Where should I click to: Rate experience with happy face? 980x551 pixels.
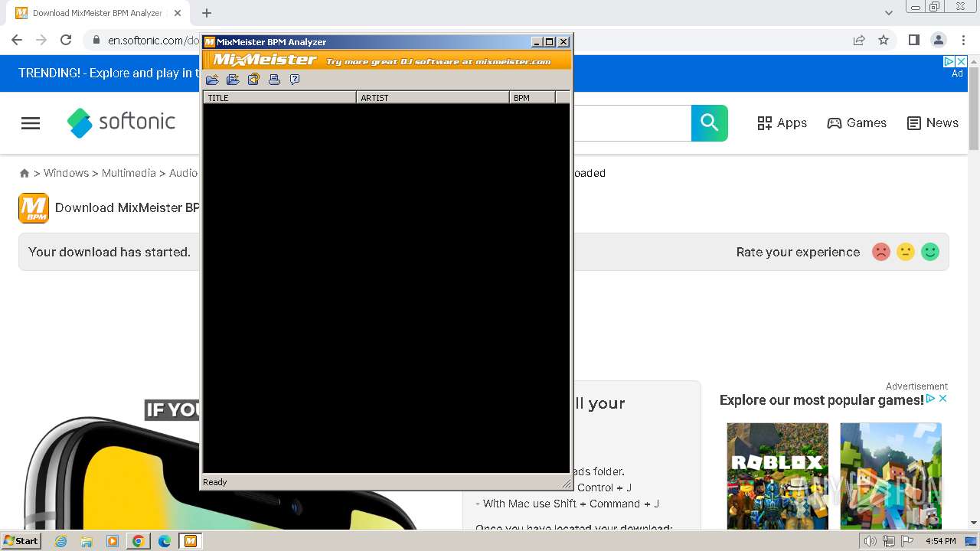pyautogui.click(x=930, y=252)
